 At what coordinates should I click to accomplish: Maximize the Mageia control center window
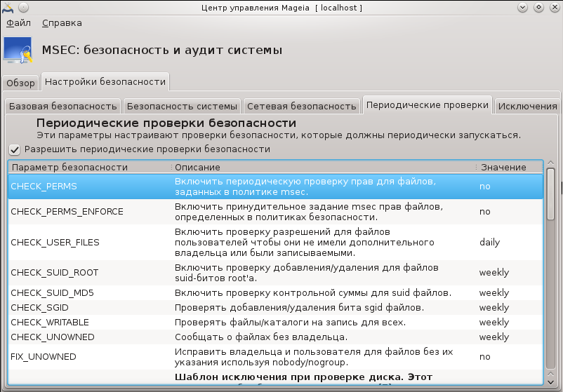(538, 8)
